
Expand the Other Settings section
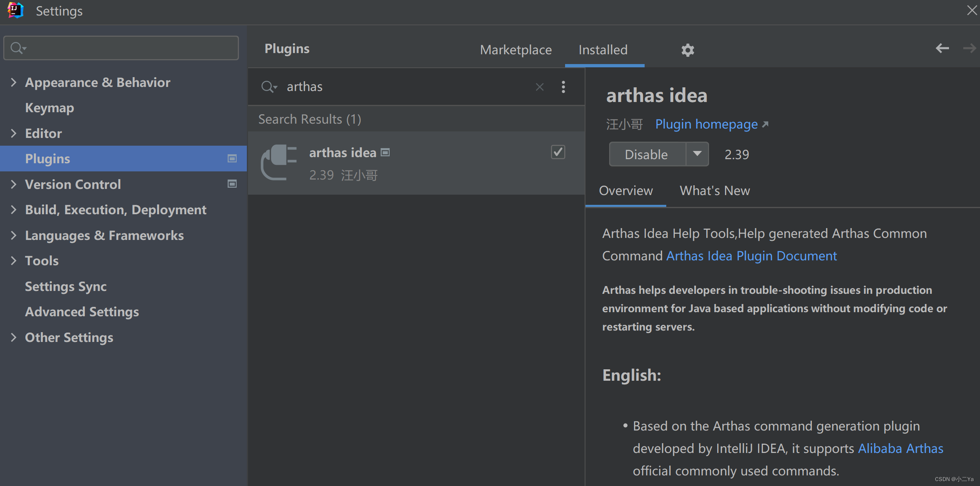pyautogui.click(x=13, y=337)
